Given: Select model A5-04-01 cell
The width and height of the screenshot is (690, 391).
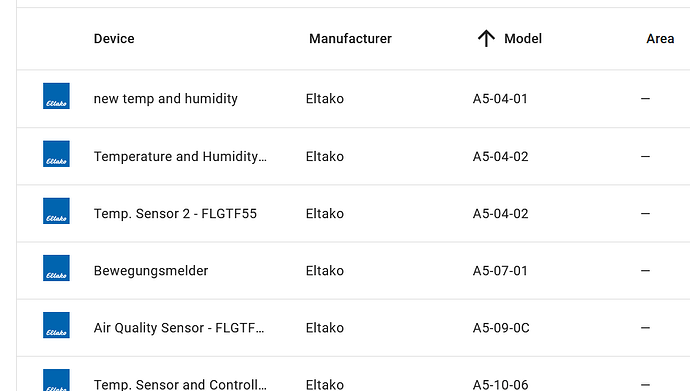Looking at the screenshot, I should pos(500,99).
